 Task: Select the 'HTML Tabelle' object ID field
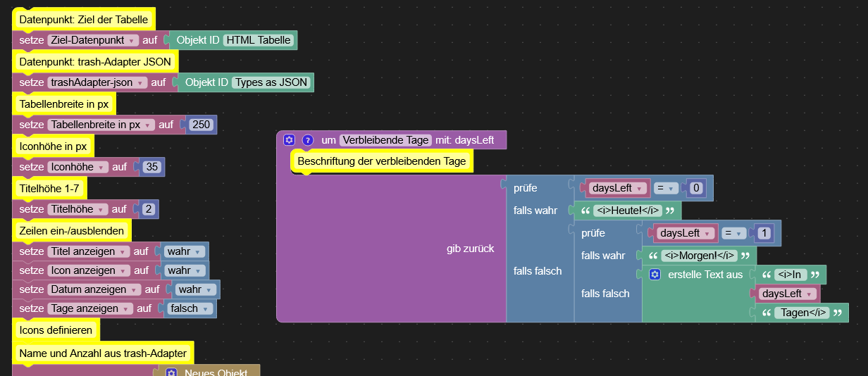[259, 40]
